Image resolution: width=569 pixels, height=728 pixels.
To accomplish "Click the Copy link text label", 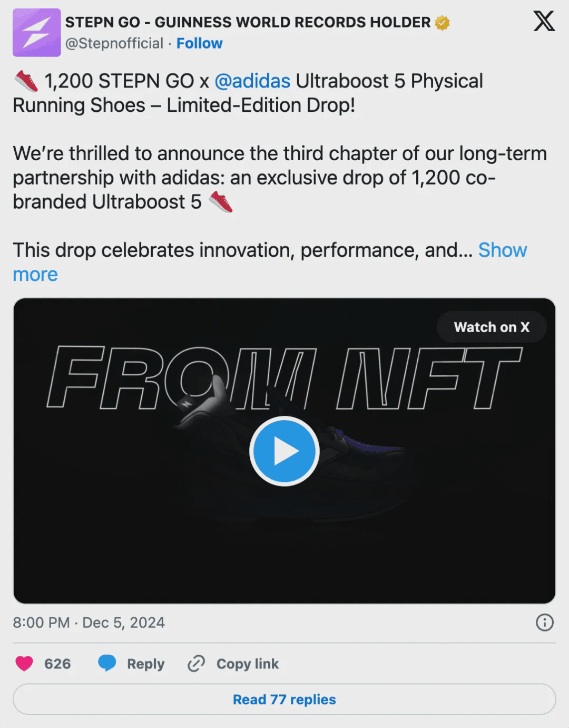I will 247,664.
